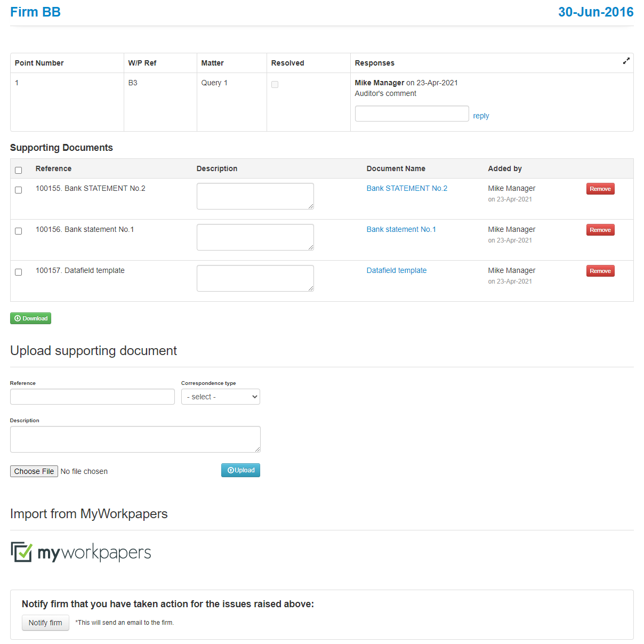Click the Notify firm button
Viewport: 644px width, 644px height.
pos(45,623)
